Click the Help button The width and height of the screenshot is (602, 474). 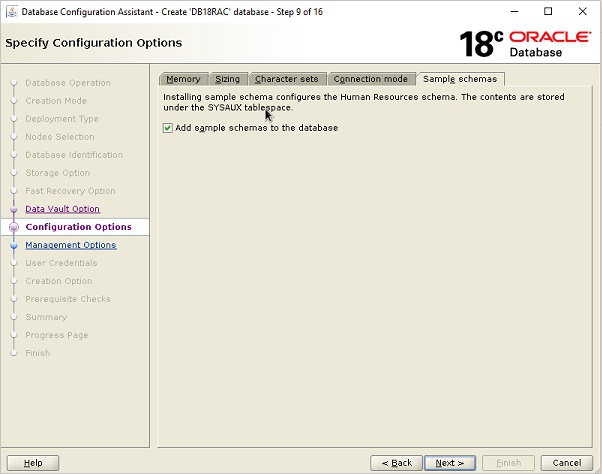(33, 463)
